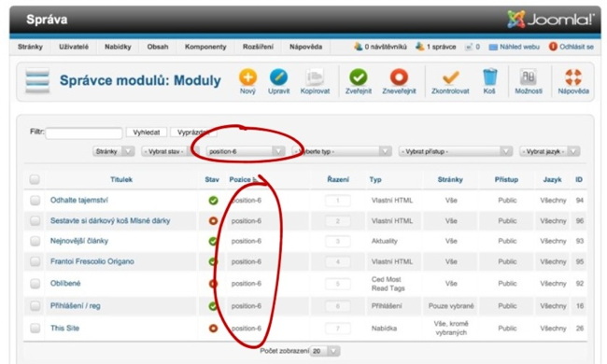Toggle status icon for Nejnovější články
The height and width of the screenshot is (364, 607).
[x=213, y=242]
